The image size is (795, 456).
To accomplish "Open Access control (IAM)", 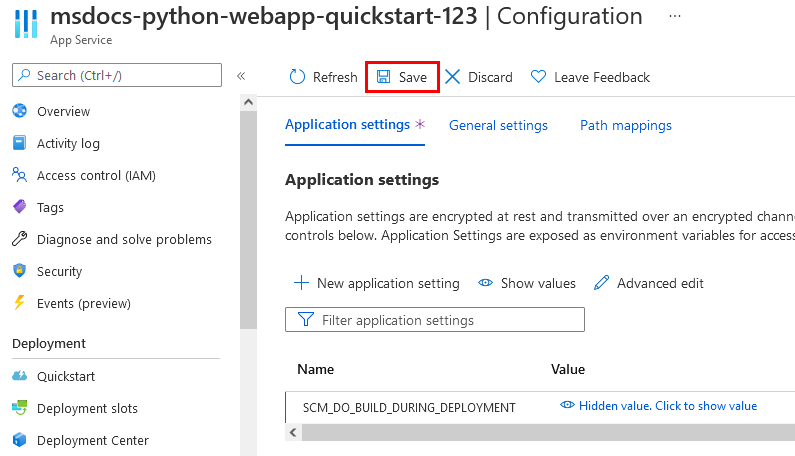I will pyautogui.click(x=95, y=175).
